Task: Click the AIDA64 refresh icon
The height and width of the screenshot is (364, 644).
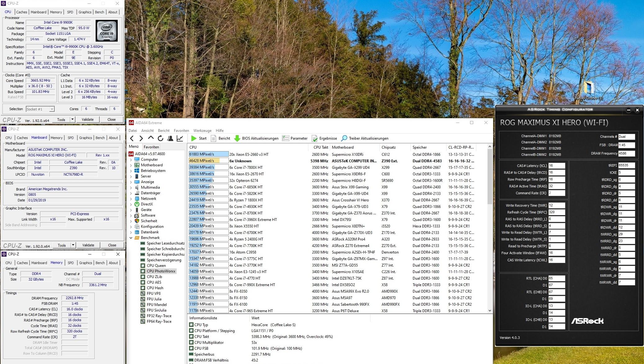Action: (x=161, y=138)
